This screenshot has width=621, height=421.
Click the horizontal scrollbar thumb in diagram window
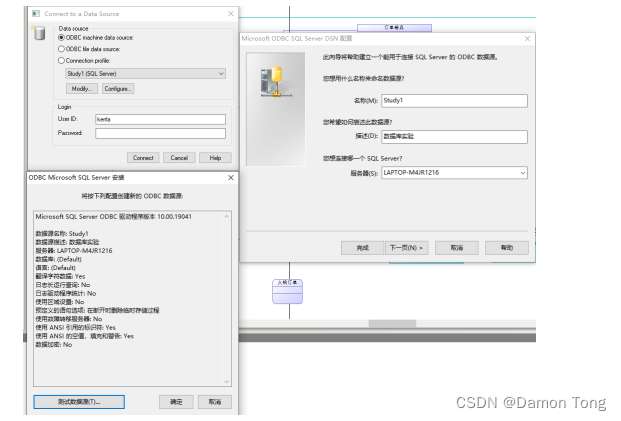(x=392, y=324)
